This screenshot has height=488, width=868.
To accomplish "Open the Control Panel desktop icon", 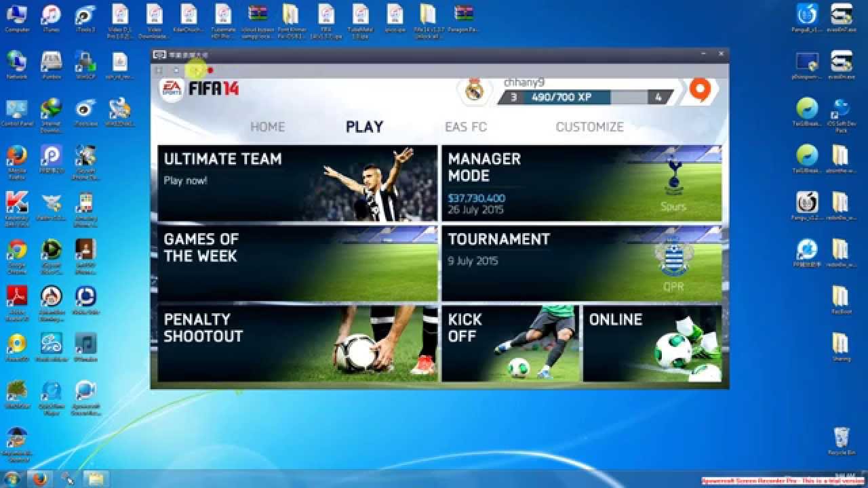I will (16, 113).
